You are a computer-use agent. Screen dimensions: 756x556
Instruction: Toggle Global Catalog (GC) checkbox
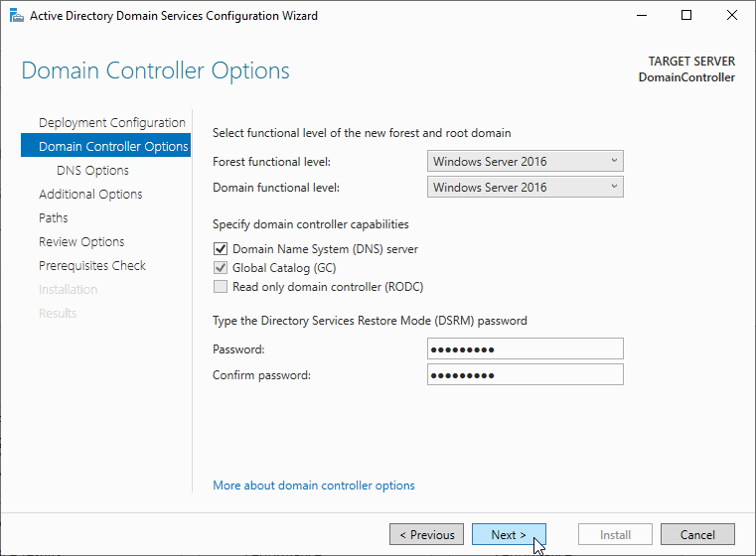tap(221, 267)
